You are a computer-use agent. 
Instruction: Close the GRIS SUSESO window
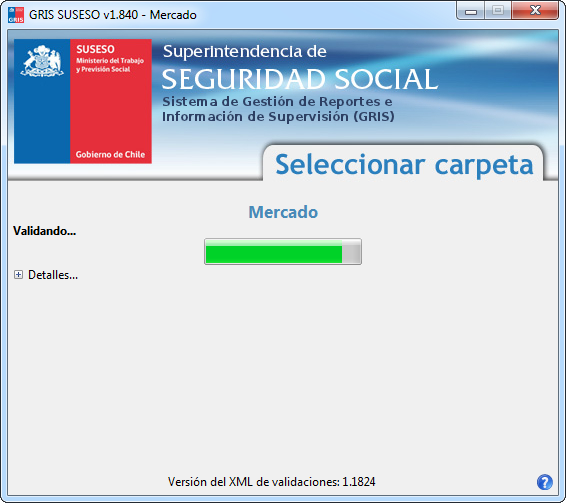[x=535, y=11]
